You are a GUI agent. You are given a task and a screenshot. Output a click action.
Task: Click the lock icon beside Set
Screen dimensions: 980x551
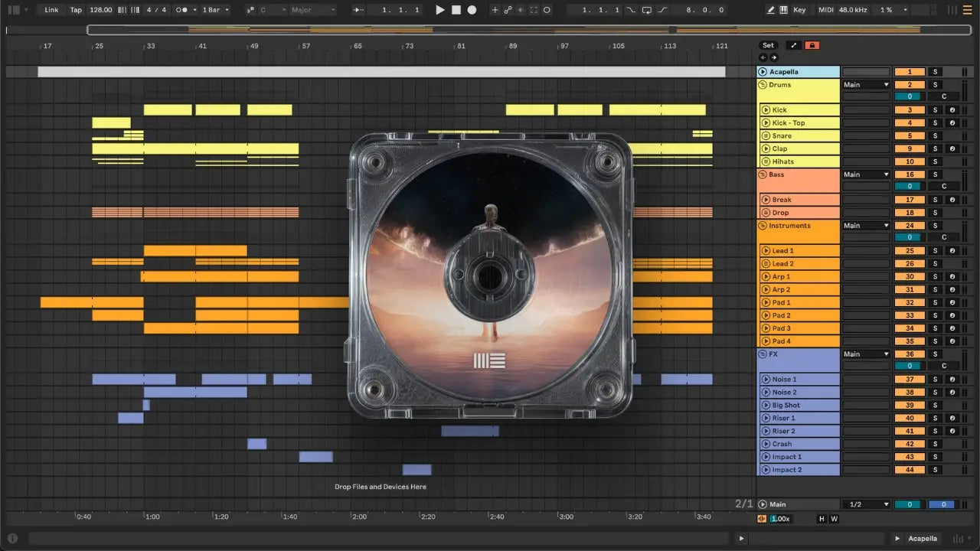pos(812,45)
